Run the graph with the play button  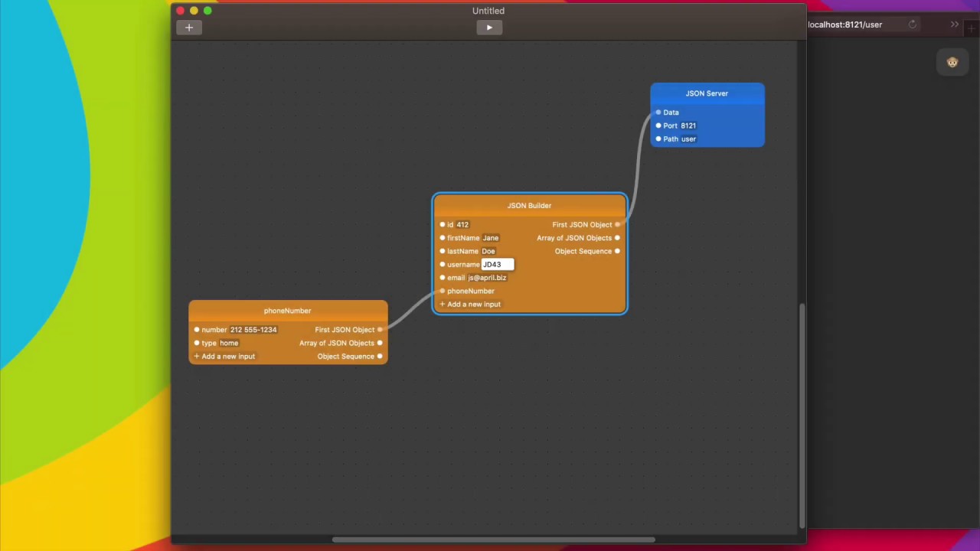[488, 28]
